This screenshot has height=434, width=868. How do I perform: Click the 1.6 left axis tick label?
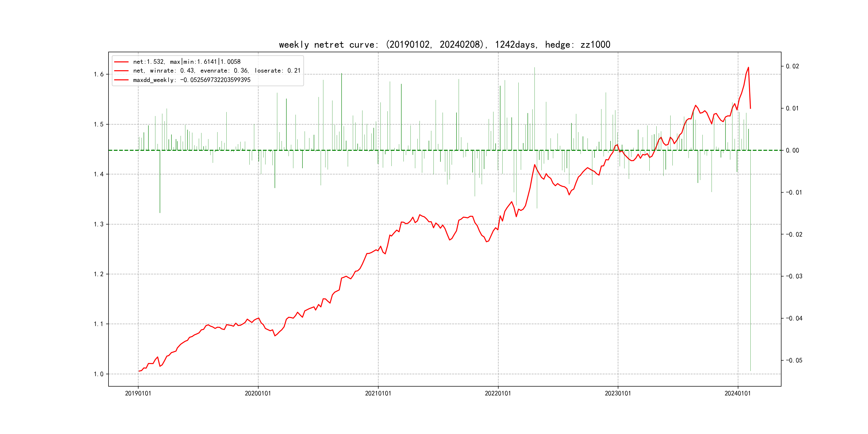(x=99, y=74)
